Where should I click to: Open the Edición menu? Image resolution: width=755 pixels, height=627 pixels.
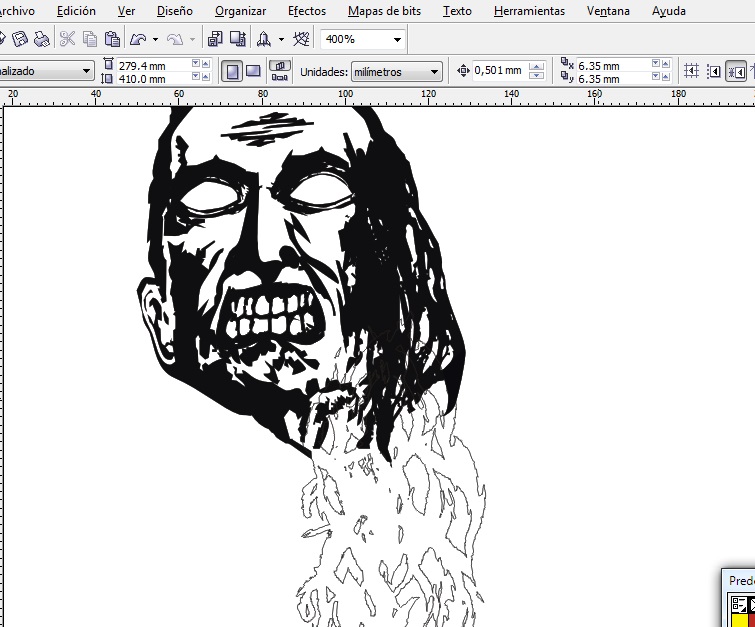(76, 11)
